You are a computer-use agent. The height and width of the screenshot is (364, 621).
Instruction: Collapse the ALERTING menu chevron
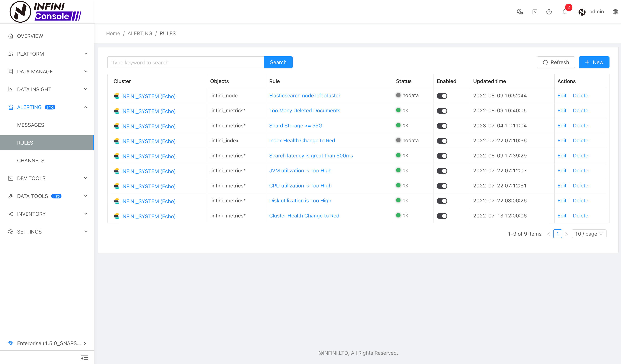86,107
